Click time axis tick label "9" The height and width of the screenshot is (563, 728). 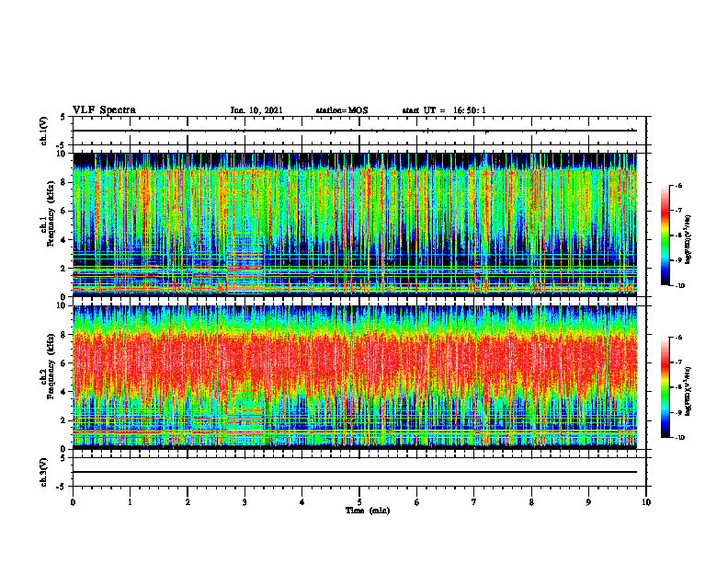(x=588, y=502)
